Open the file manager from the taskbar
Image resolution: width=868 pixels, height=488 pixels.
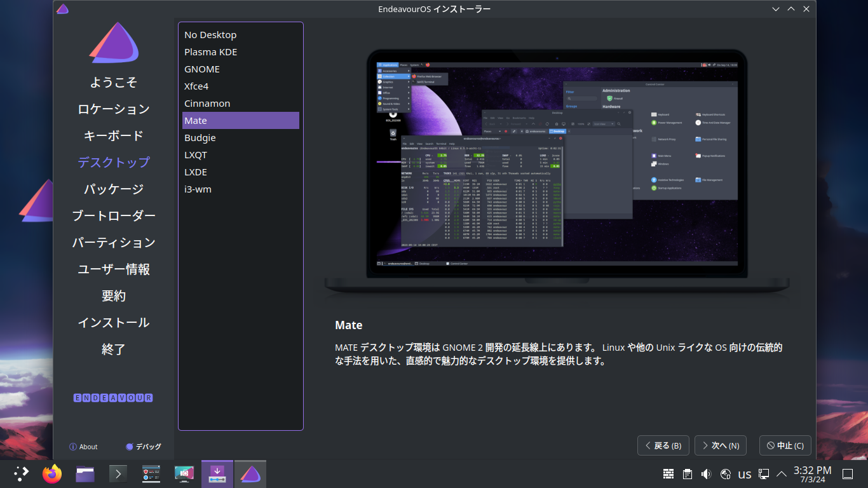pyautogui.click(x=85, y=474)
